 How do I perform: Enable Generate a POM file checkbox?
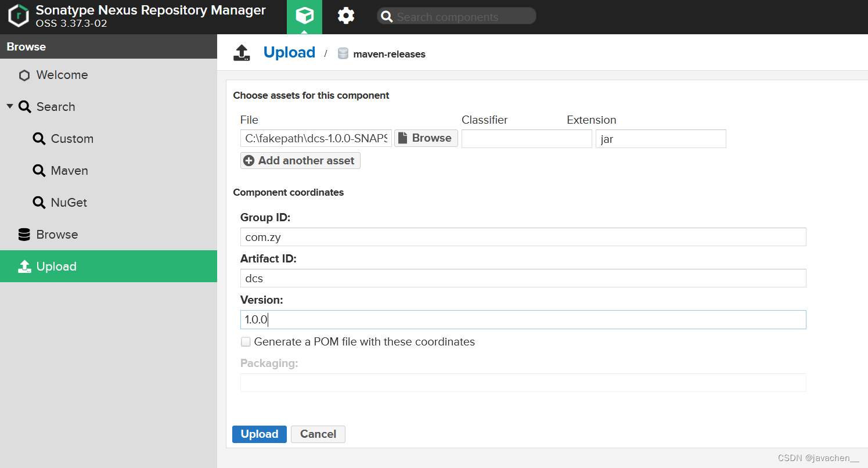(246, 342)
